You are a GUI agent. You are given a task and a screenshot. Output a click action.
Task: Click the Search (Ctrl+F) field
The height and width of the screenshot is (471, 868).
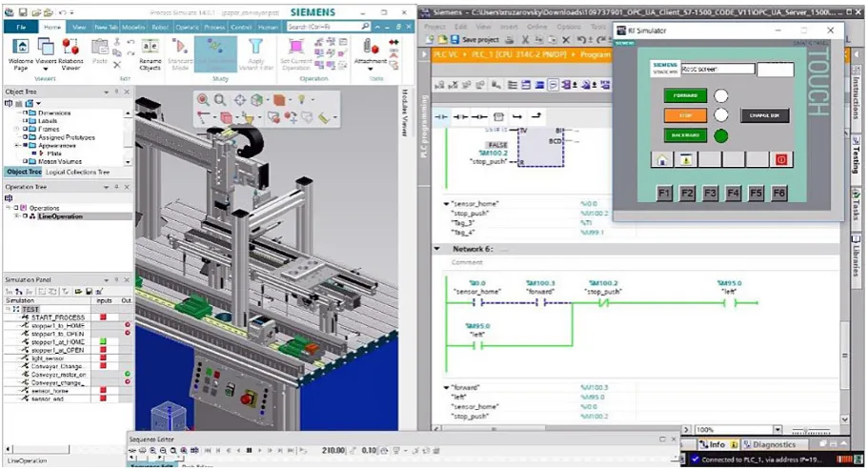pos(329,26)
